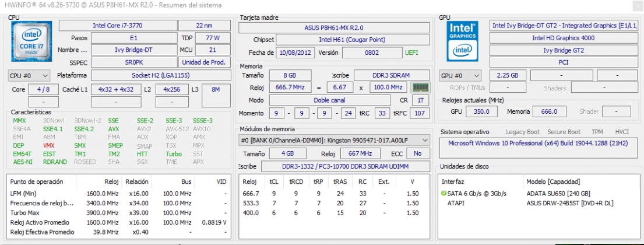The height and width of the screenshot is (245, 644).
Task: Click the 6.67 memory multiplier field
Action: [340, 87]
